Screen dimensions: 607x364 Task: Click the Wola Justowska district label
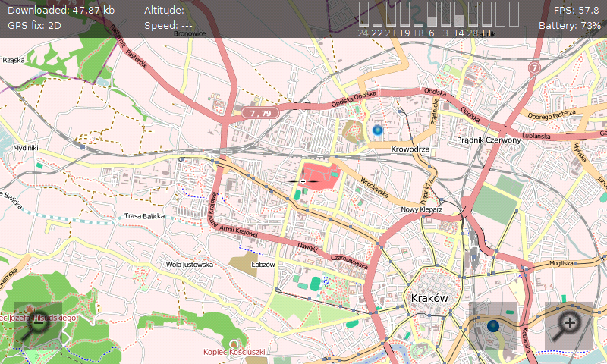[189, 265]
